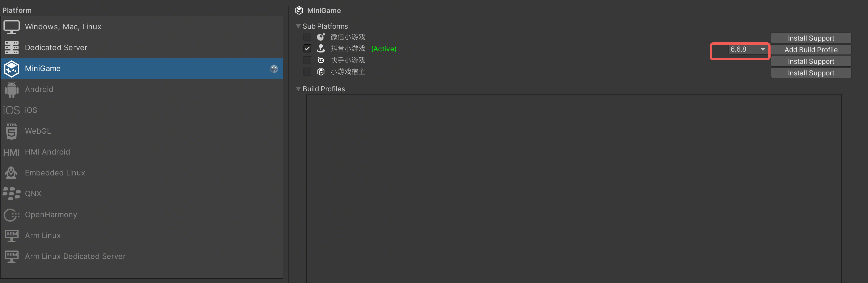
Task: Click the OpenHarmony platform icon
Action: pos(12,215)
